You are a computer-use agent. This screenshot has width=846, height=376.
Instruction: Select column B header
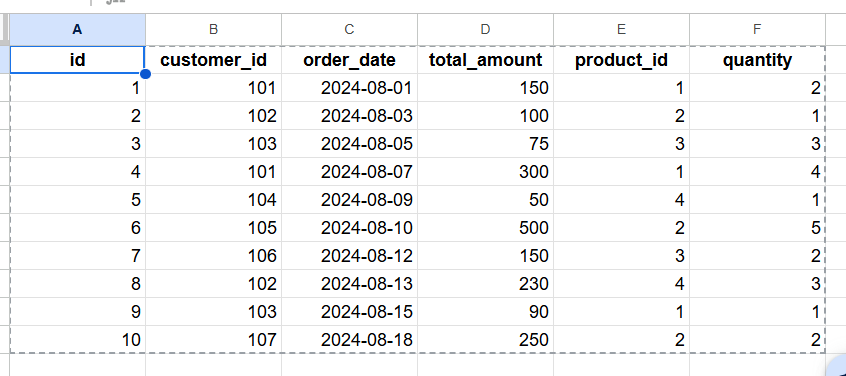pos(213,30)
